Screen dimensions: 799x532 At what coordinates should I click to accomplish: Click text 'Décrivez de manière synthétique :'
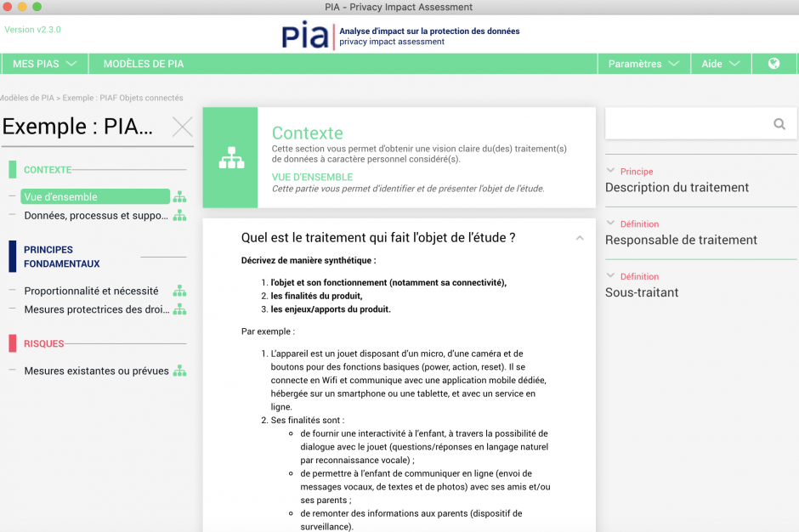309,260
